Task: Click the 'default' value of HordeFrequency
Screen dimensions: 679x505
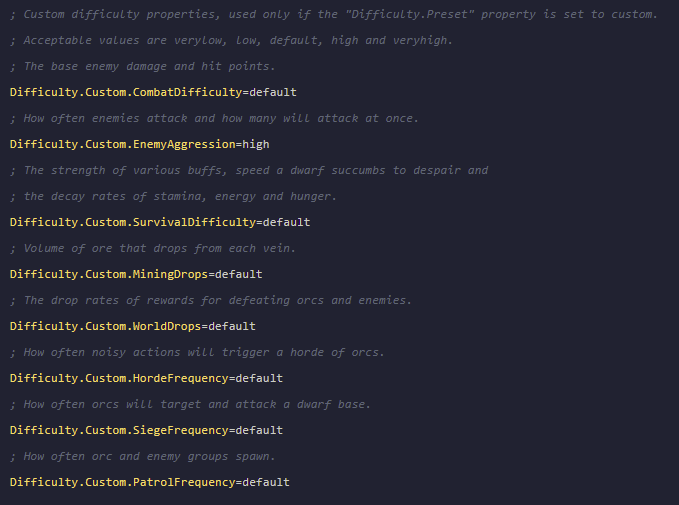Action: click(256, 378)
